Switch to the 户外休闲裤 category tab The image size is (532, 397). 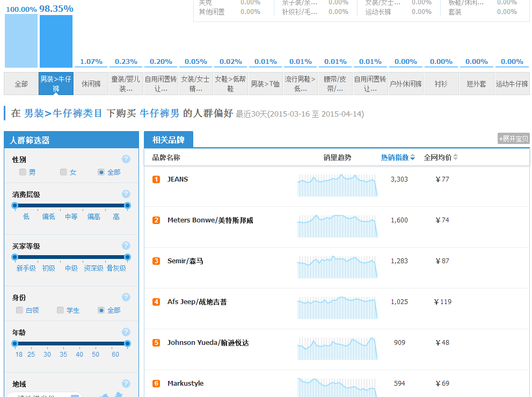tap(406, 84)
